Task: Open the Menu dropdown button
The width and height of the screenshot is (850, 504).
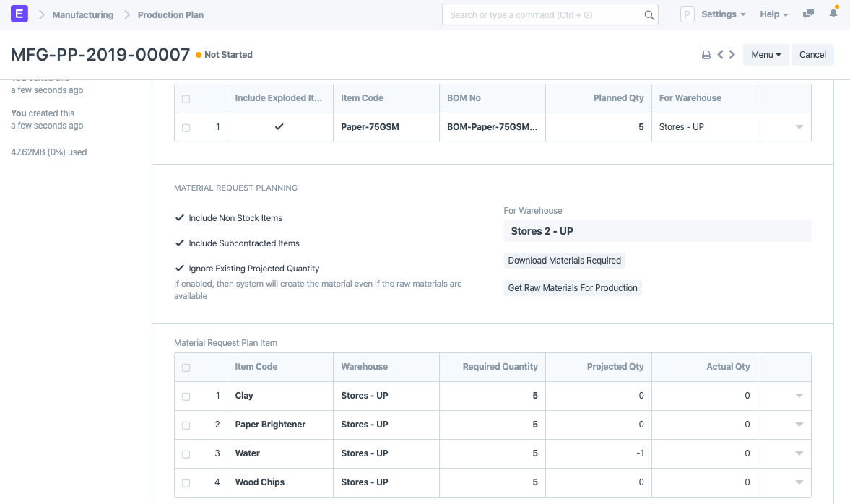Action: (766, 55)
